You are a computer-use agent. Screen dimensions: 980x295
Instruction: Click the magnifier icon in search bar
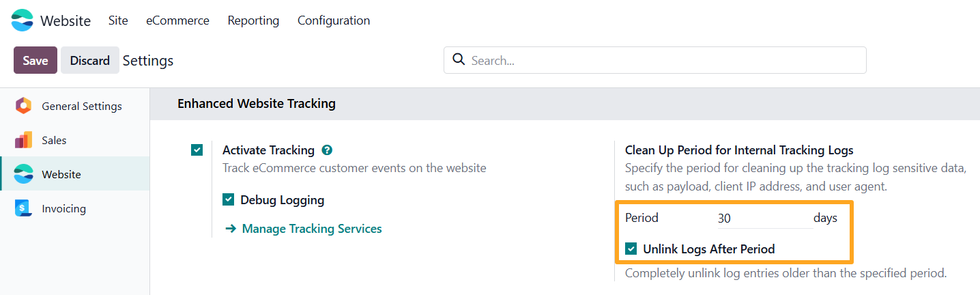(459, 59)
